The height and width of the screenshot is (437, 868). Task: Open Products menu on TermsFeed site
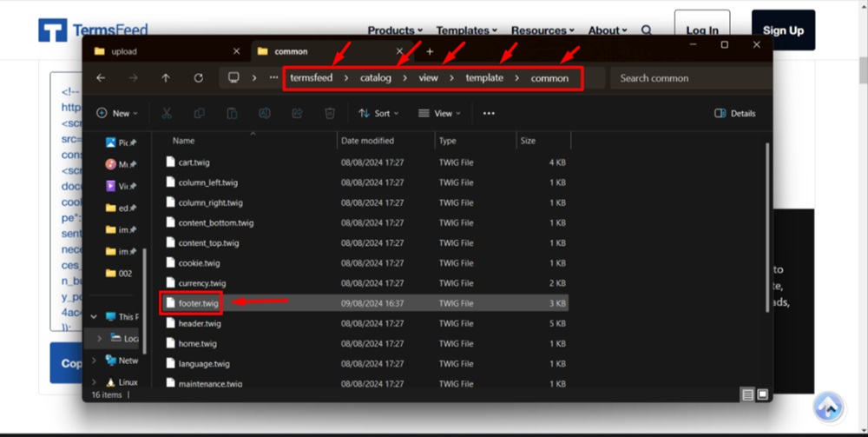click(x=395, y=30)
